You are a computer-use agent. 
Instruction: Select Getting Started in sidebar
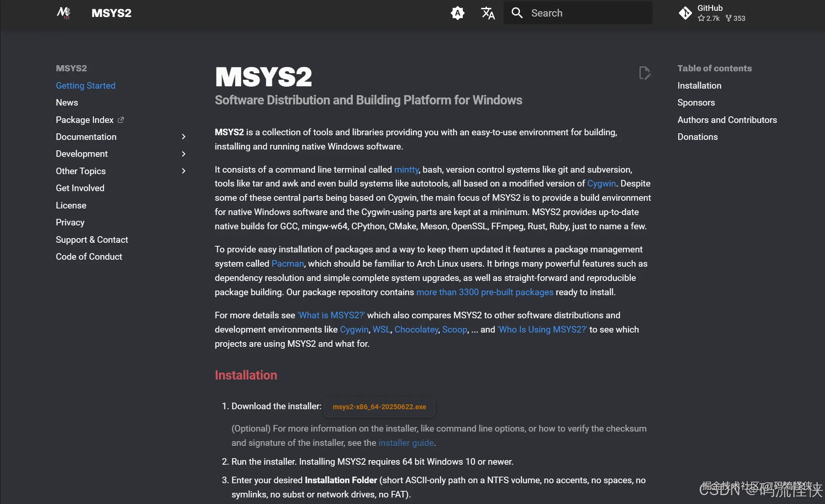(86, 86)
